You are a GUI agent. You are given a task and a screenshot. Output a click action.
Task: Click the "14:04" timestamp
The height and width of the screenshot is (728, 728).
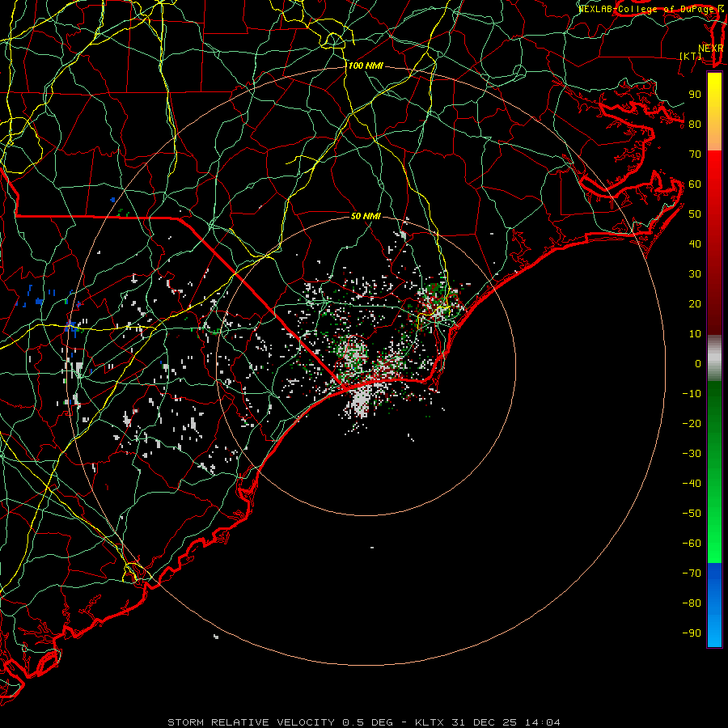[x=542, y=722]
